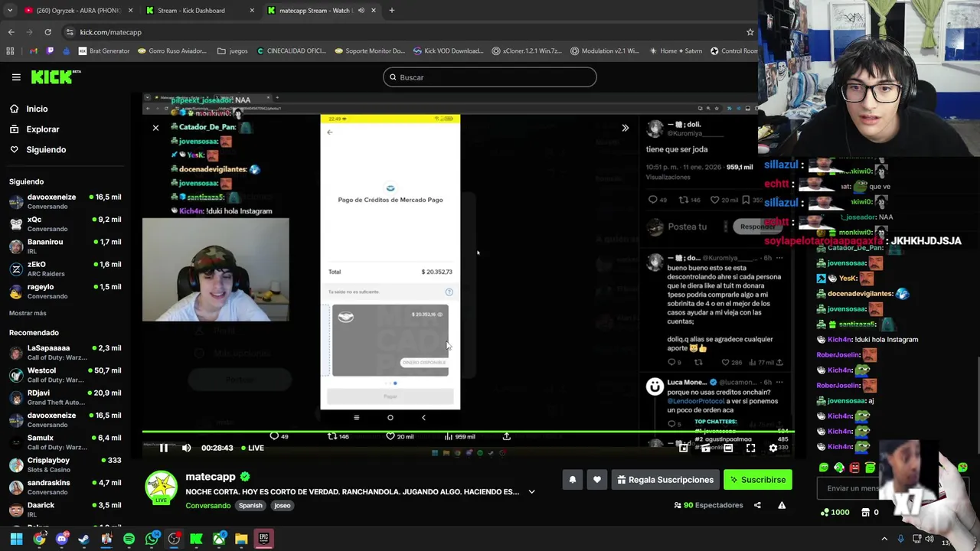Go to the Kick logo homepage
The image size is (980, 551).
pyautogui.click(x=55, y=77)
